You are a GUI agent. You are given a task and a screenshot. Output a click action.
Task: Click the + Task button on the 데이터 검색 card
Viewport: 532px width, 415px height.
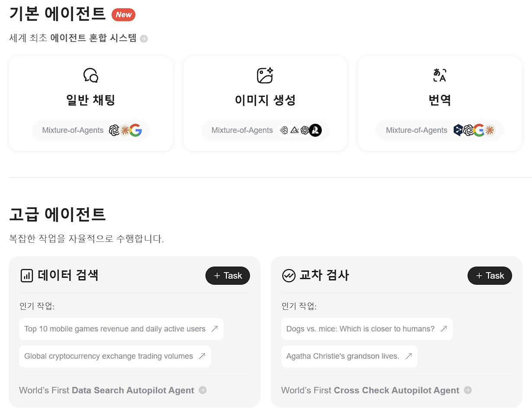(x=228, y=275)
